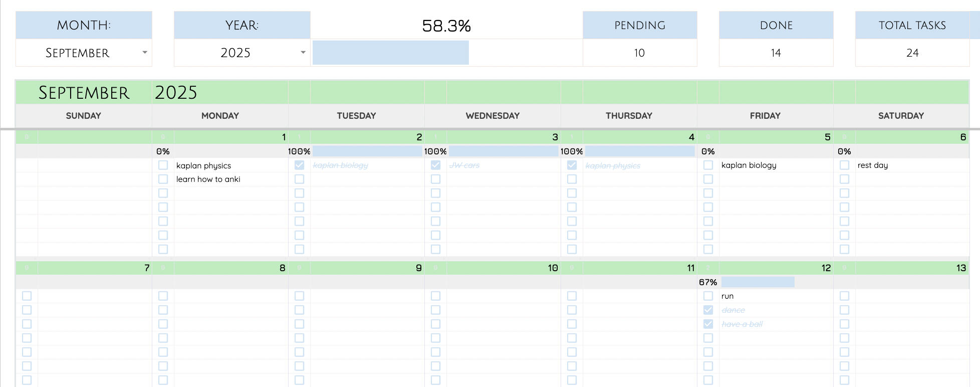Check the kaplan biology task on Friday the 5th
Viewport: 980px width, 387px height.
coord(708,165)
